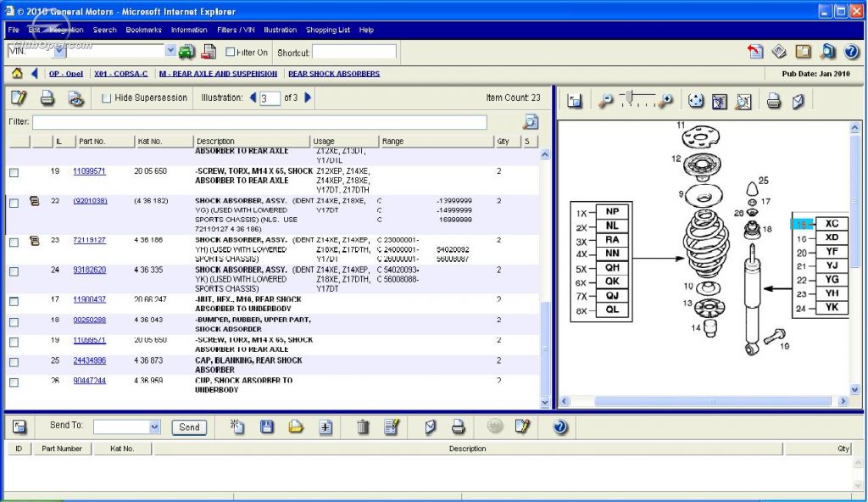Click the red document icon beside VIN field
This screenshot has height=502, width=868.
coord(209,52)
